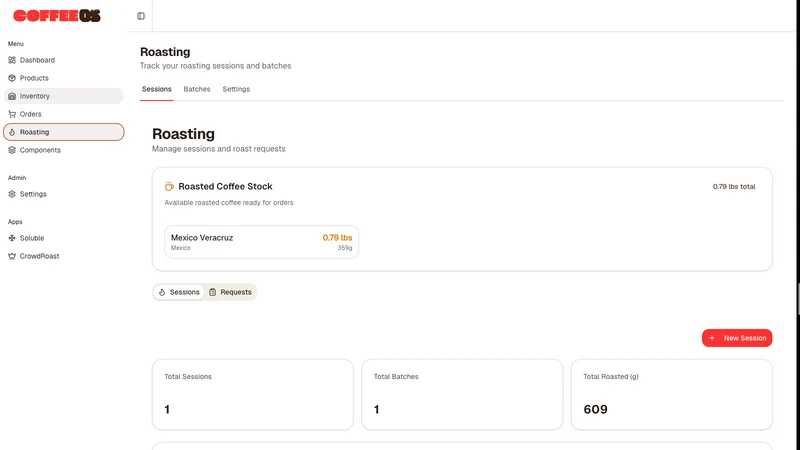Click the page scrollbar on right edge
Screen dimensions: 800x450
tap(798, 298)
